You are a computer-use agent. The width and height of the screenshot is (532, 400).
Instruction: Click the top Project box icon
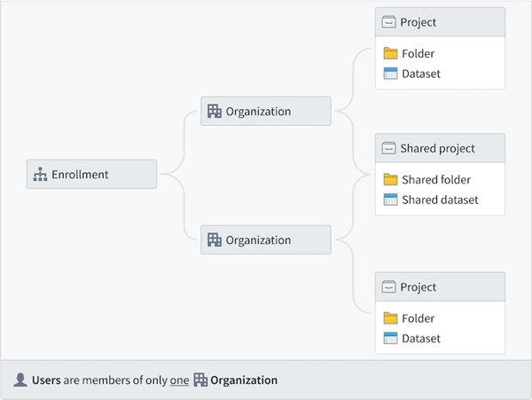coord(389,22)
